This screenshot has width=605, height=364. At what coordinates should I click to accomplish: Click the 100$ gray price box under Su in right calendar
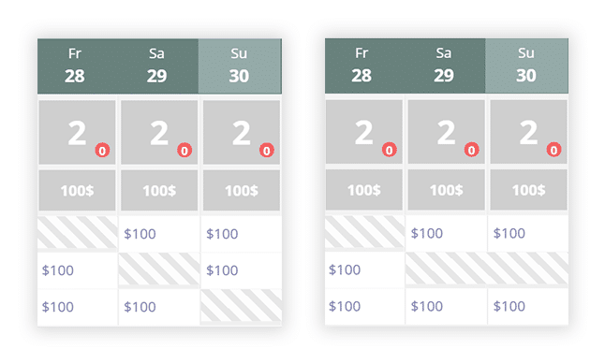click(x=528, y=190)
